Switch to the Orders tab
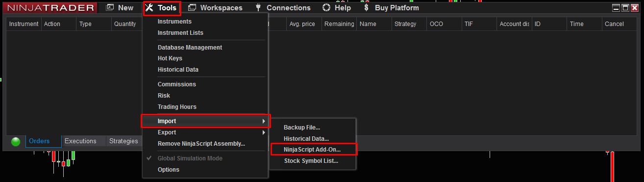 point(43,141)
